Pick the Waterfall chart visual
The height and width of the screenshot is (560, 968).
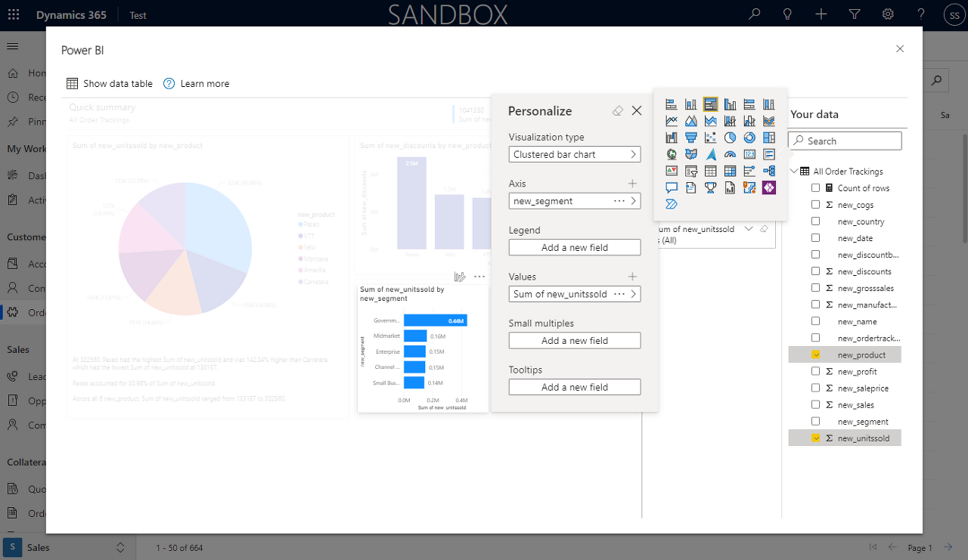[671, 138]
